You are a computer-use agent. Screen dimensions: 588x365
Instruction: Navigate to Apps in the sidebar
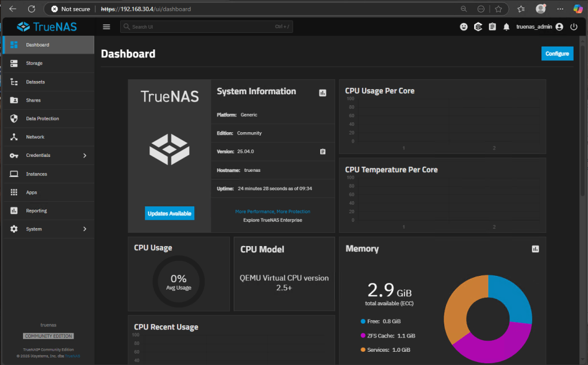32,192
